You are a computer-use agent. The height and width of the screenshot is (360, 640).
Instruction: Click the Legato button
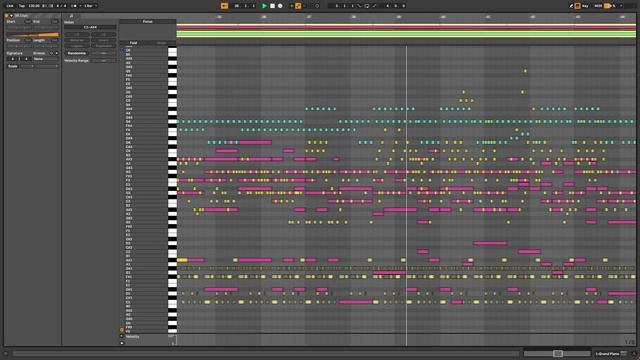77,46
